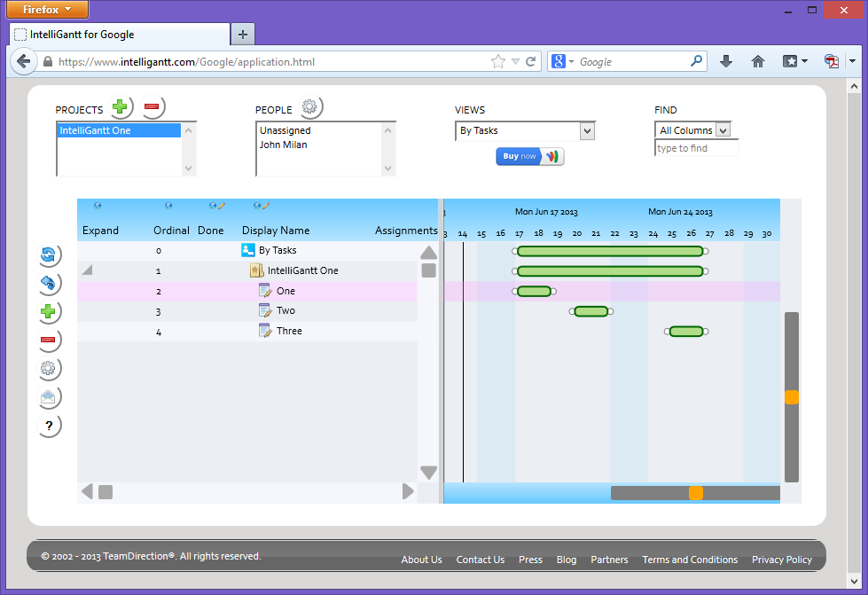The height and width of the screenshot is (595, 868).
Task: Open a new browser tab
Action: (x=242, y=35)
